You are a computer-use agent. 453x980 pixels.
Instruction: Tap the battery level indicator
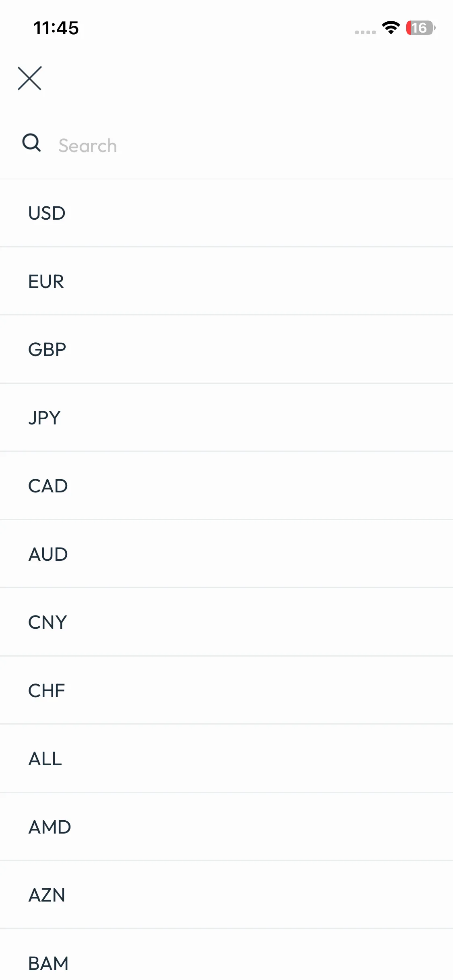(421, 28)
